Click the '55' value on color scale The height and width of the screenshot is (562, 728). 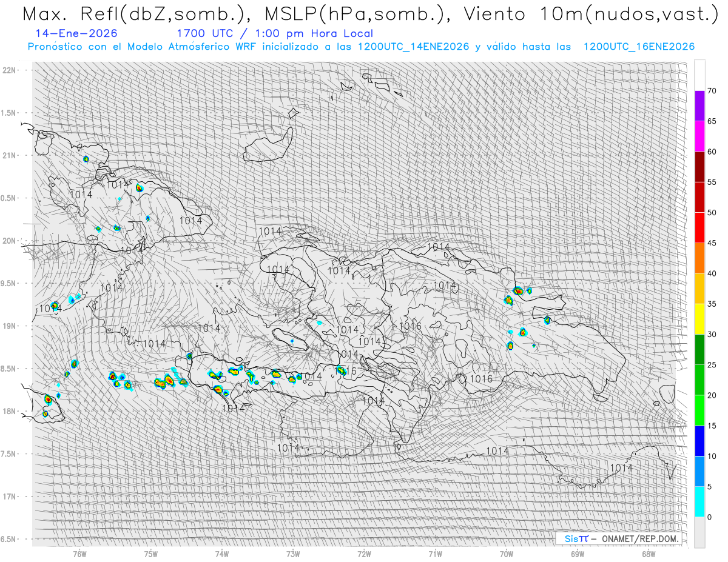[x=712, y=182]
